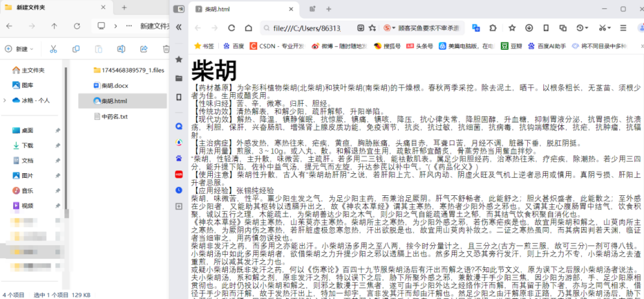Screen dimensions: 644x299
Task: Open 百度AI助手 bookmark
Action: [x=547, y=46]
